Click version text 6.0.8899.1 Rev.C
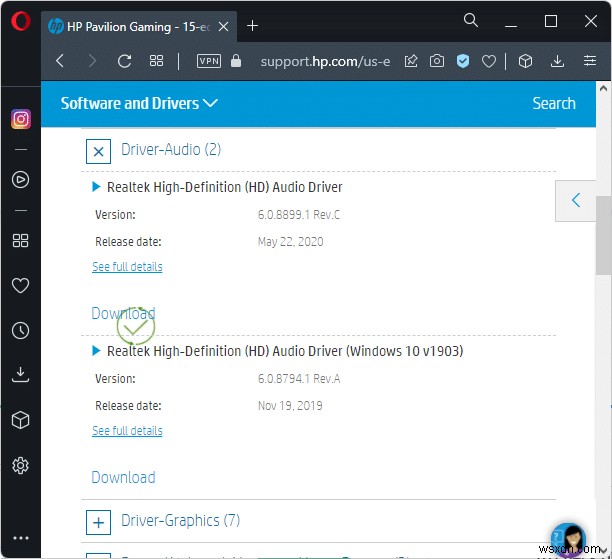 (x=299, y=215)
